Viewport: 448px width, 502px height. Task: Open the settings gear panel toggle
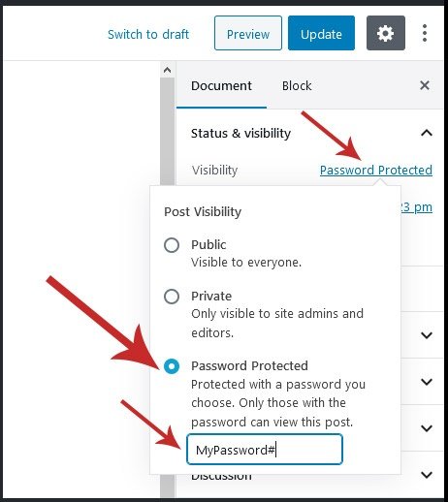(x=386, y=33)
